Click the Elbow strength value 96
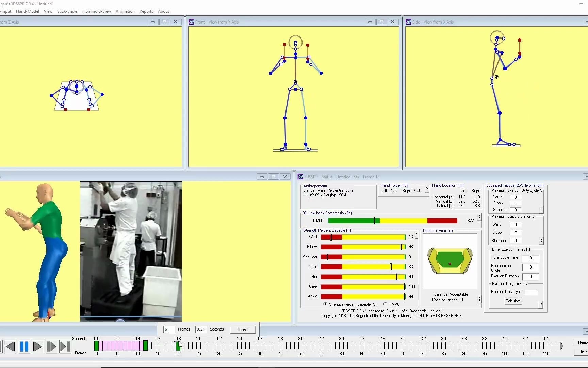This screenshot has width=588, height=368. [x=411, y=247]
